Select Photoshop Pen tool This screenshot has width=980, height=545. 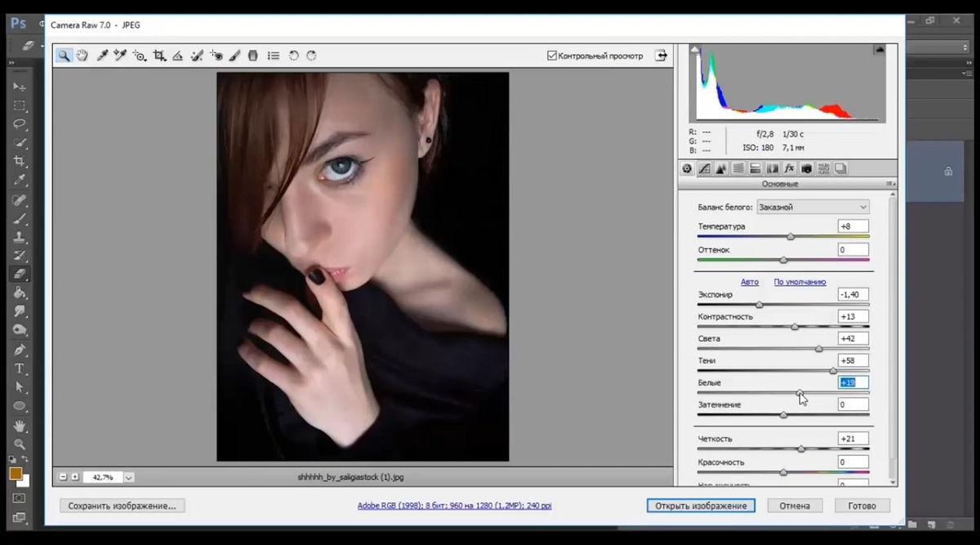pyautogui.click(x=20, y=350)
